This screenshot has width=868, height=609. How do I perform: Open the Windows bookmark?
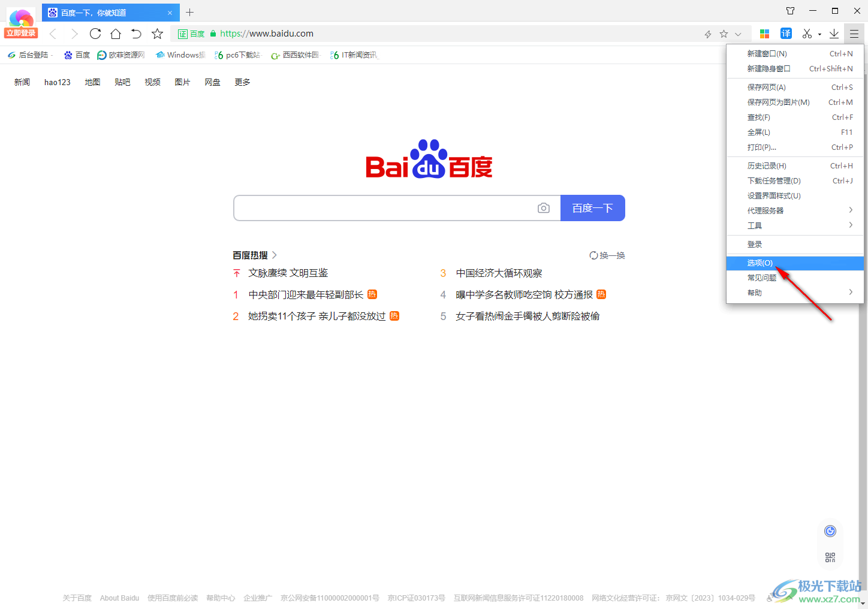coord(180,55)
